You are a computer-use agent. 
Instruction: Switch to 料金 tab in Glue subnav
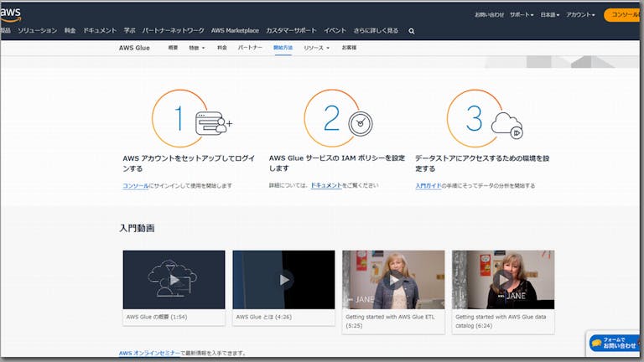pyautogui.click(x=222, y=48)
